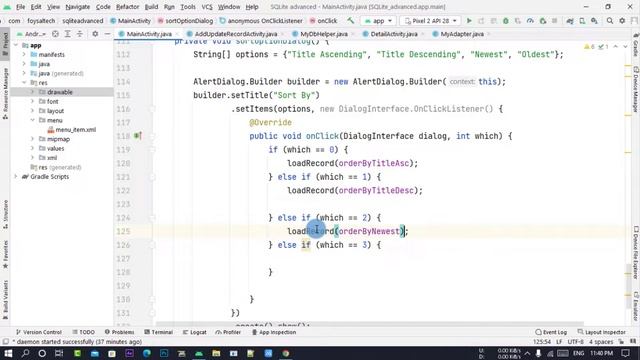Open the app run configuration dropdown
Screen dimensions: 640x360
coord(378,21)
